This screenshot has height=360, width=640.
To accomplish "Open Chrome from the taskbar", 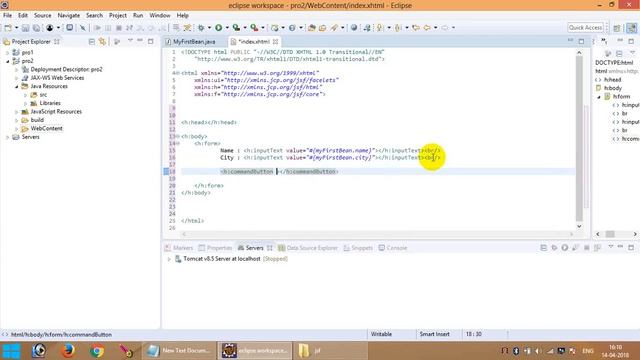I will [x=97, y=351].
